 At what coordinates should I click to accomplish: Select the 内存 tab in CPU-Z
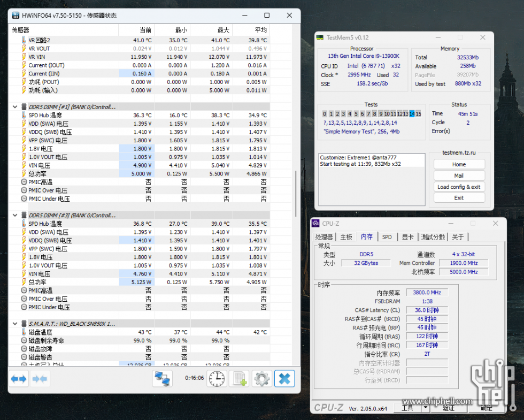367,236
